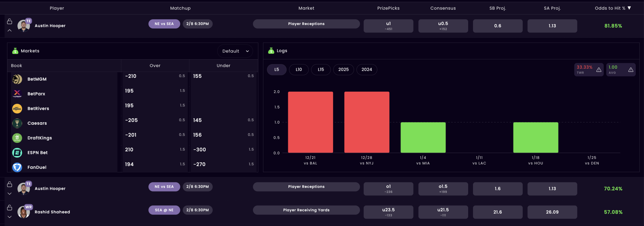Toggle lock on second Austin Hooper row
The height and width of the screenshot is (226, 644).
coord(10,184)
